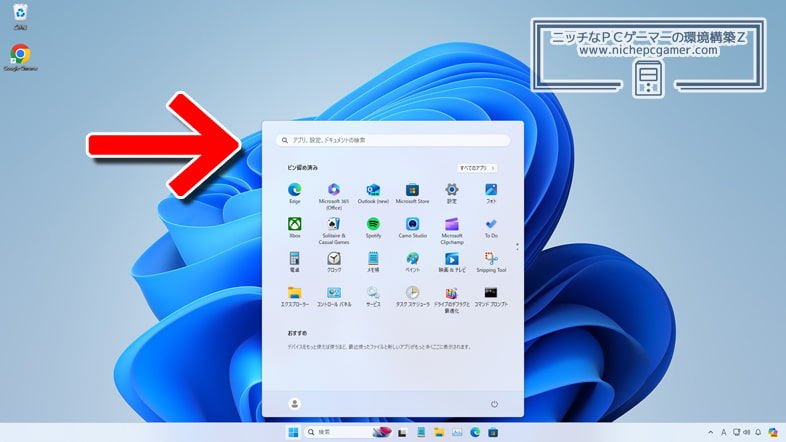Click the Start menu search box
Viewport: 786px width, 442px height.
(393, 140)
